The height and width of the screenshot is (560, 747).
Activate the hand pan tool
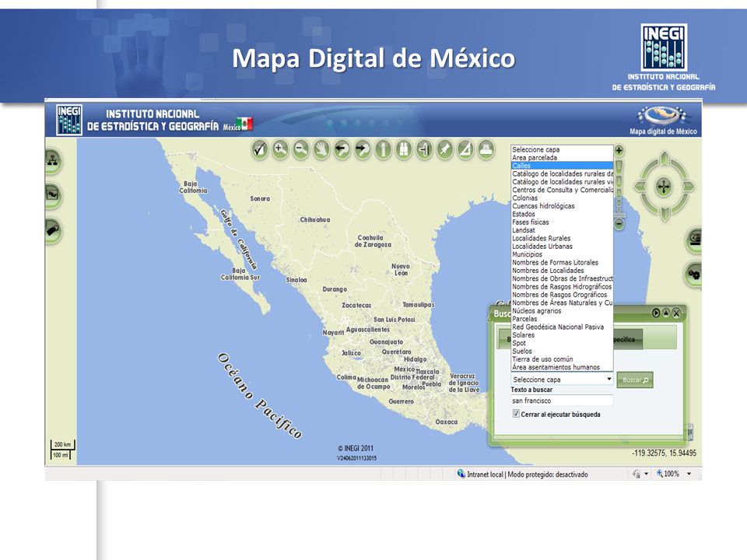click(321, 149)
